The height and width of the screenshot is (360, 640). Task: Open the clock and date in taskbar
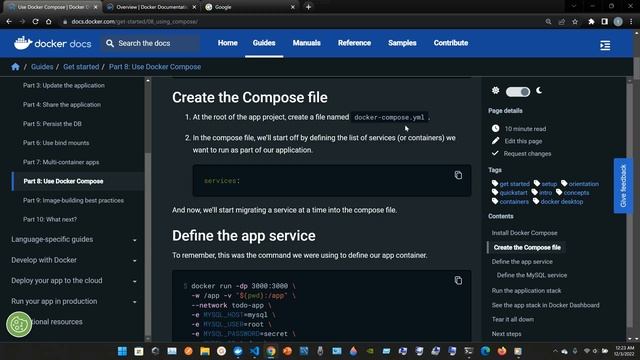[x=624, y=351]
